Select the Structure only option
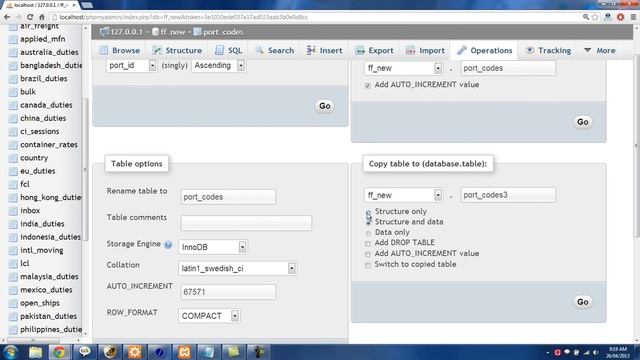 (368, 212)
